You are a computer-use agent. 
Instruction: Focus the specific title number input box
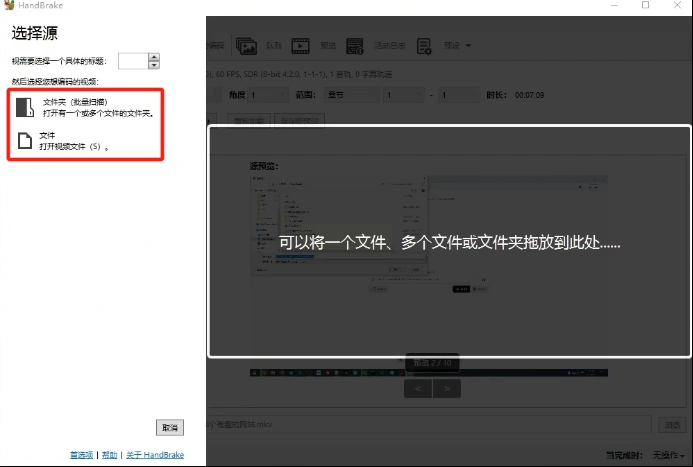coord(133,61)
